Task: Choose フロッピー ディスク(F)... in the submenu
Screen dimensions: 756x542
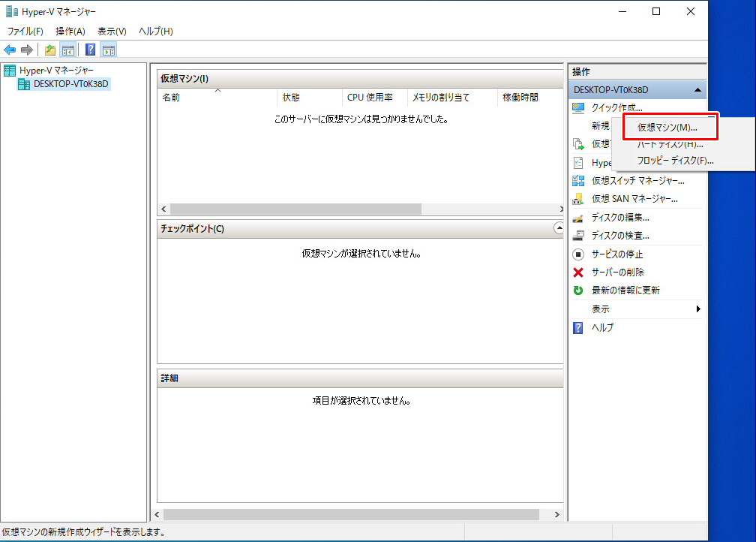Action: pyautogui.click(x=675, y=161)
